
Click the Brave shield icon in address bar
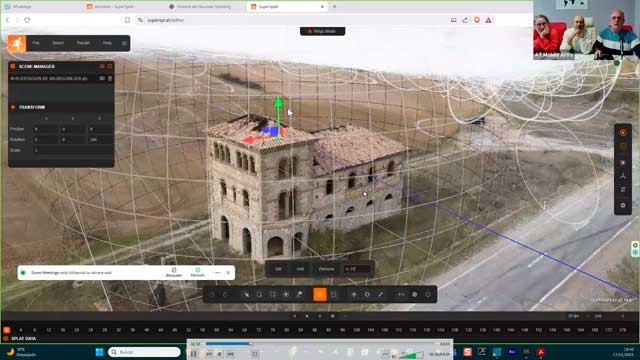click(477, 20)
